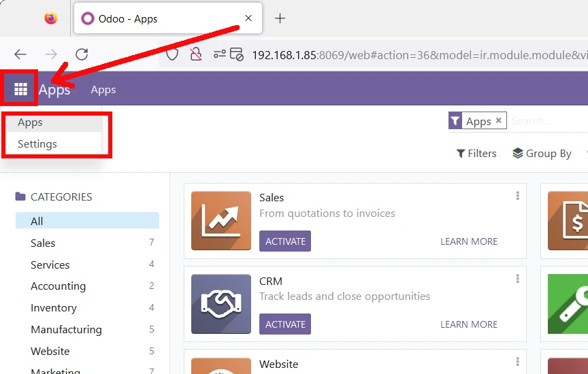The height and width of the screenshot is (374, 588).
Task: Open the Website card kebab menu
Action: coord(517,361)
